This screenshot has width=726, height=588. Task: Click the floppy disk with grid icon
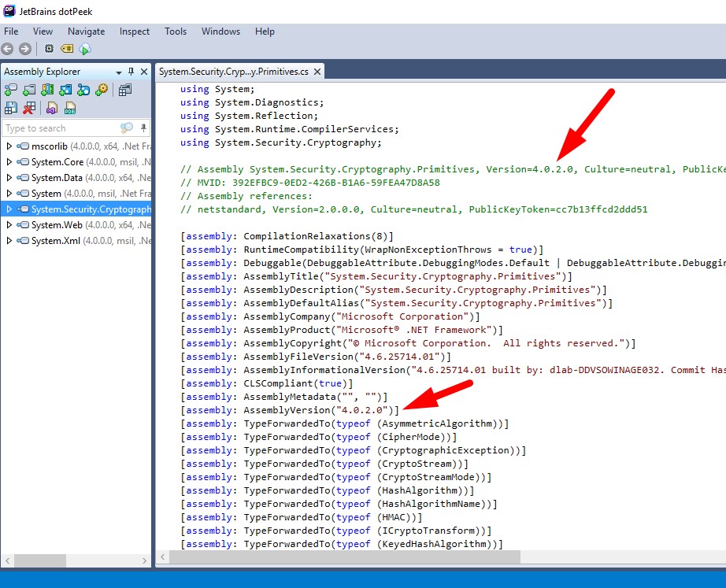11,108
